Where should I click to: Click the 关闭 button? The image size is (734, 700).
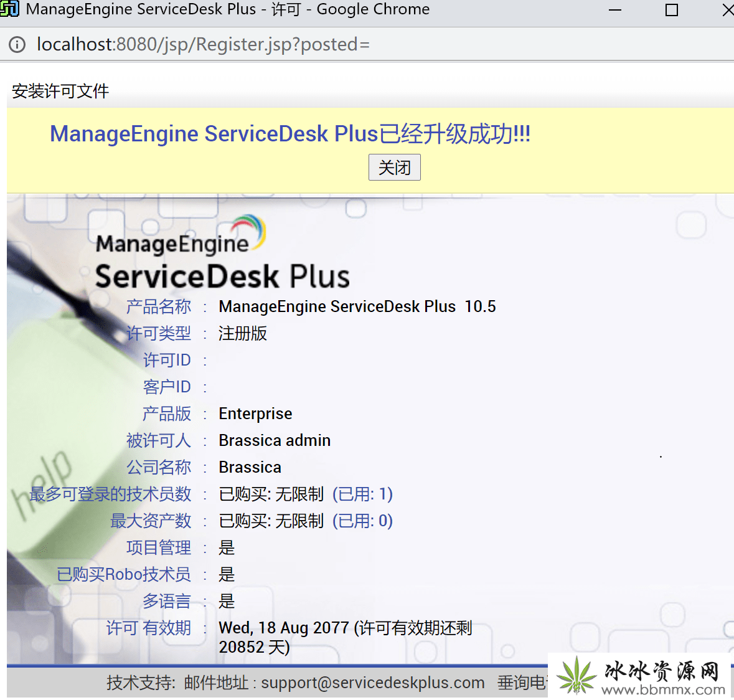pyautogui.click(x=394, y=167)
